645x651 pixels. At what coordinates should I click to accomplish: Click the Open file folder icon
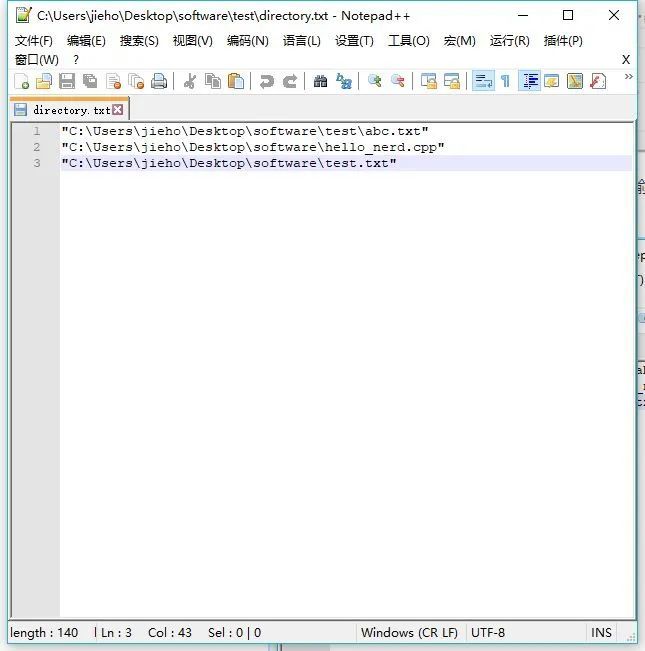coord(44,81)
